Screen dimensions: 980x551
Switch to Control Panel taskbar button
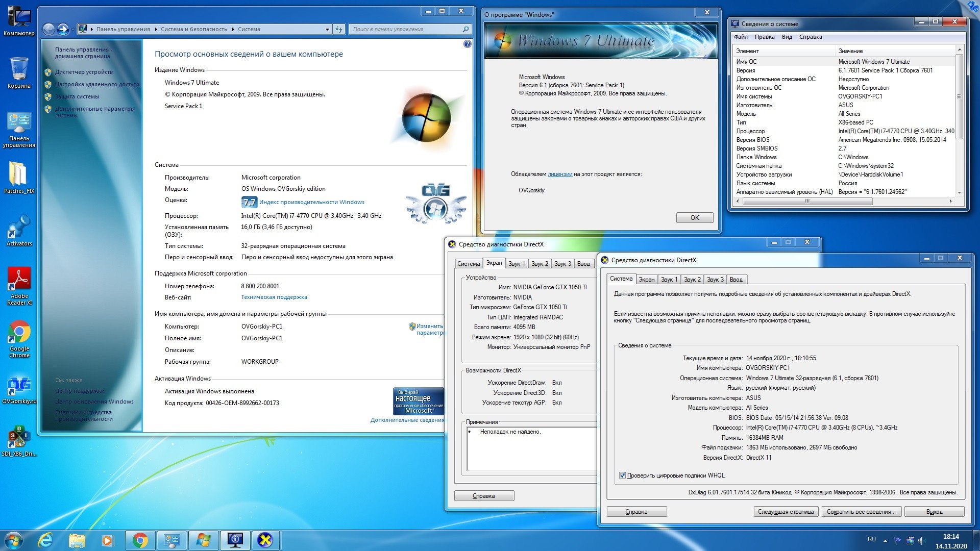click(x=171, y=540)
